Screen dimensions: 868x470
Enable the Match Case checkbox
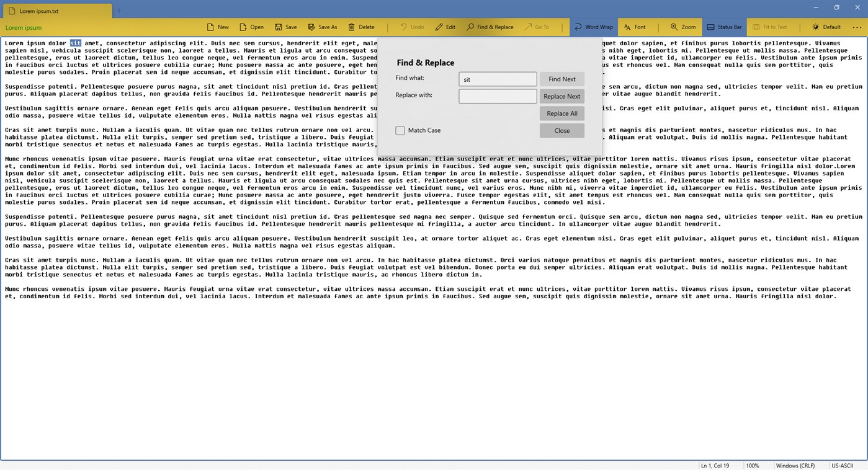click(400, 130)
